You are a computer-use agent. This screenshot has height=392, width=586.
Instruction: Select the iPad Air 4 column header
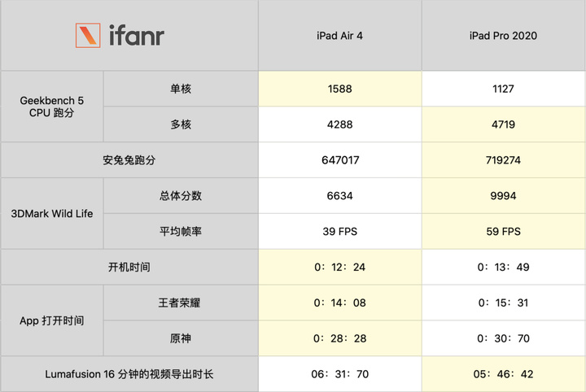(339, 36)
